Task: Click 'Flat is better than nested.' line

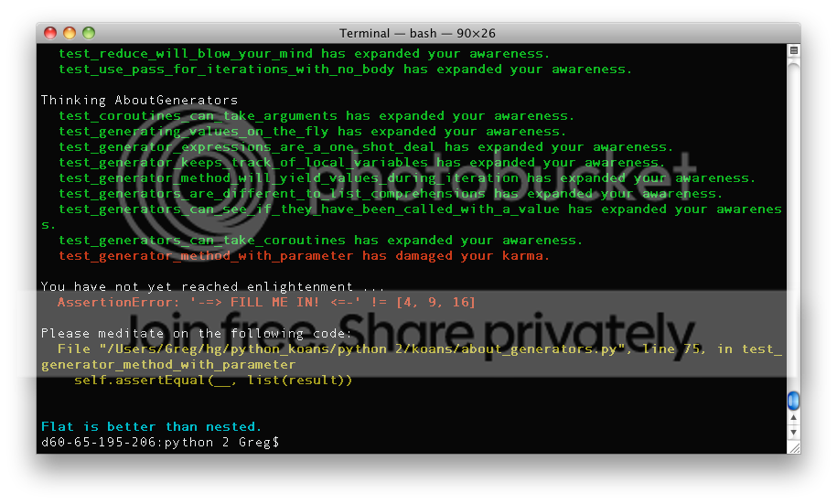Action: click(151, 426)
